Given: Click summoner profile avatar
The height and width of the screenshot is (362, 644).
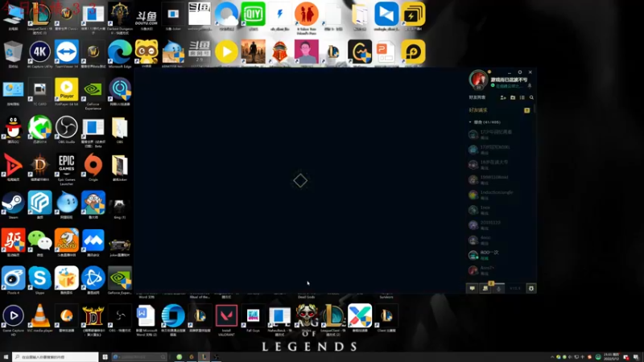Looking at the screenshot, I should (x=478, y=80).
